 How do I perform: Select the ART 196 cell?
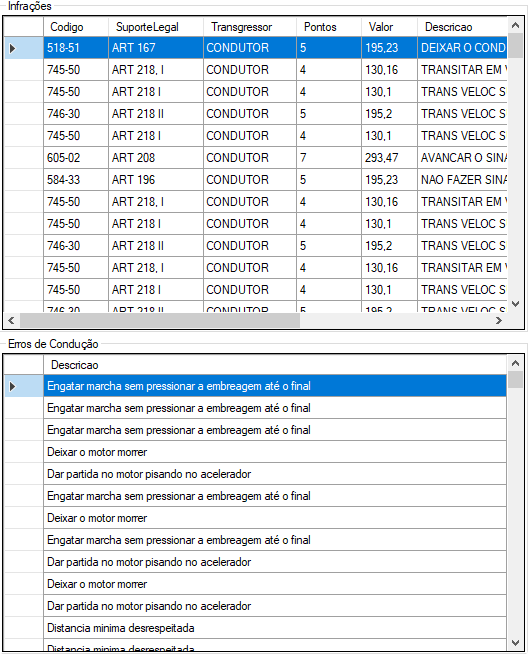[156, 180]
